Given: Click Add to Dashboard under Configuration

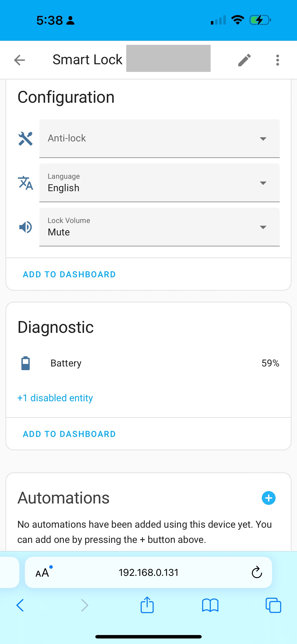Looking at the screenshot, I should 69,275.
